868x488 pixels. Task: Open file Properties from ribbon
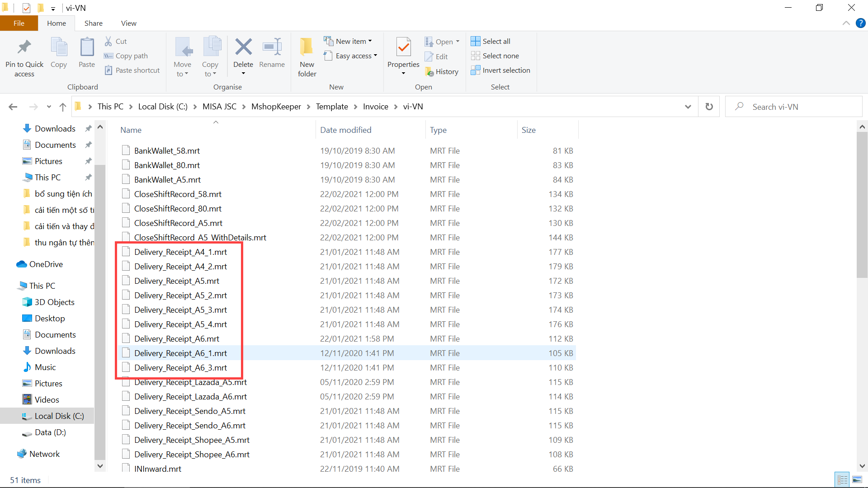pyautogui.click(x=403, y=47)
